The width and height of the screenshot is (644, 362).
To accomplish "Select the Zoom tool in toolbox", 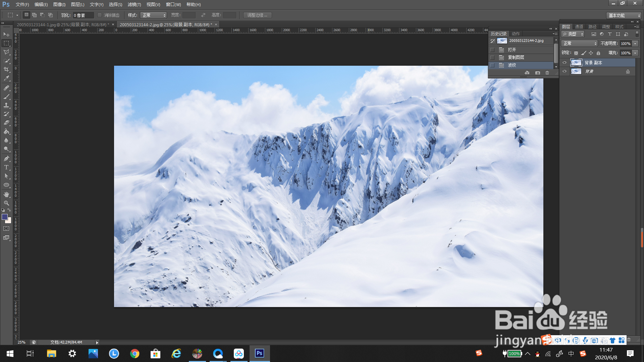I will pos(6,203).
